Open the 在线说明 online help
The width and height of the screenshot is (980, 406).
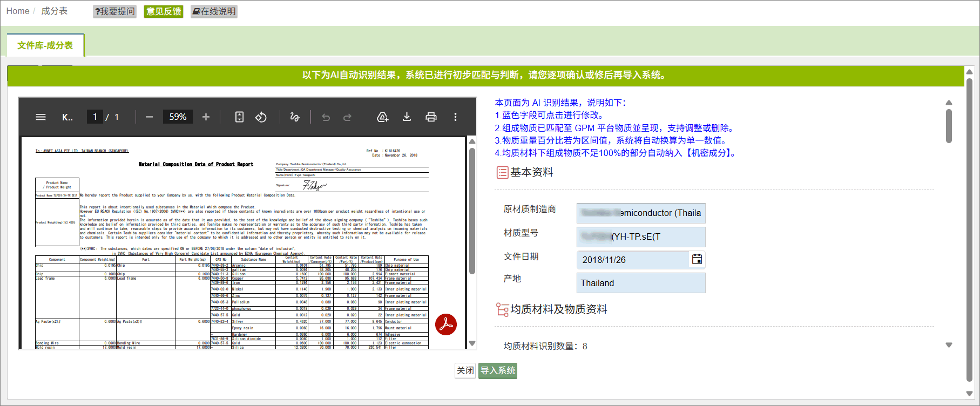coord(214,11)
